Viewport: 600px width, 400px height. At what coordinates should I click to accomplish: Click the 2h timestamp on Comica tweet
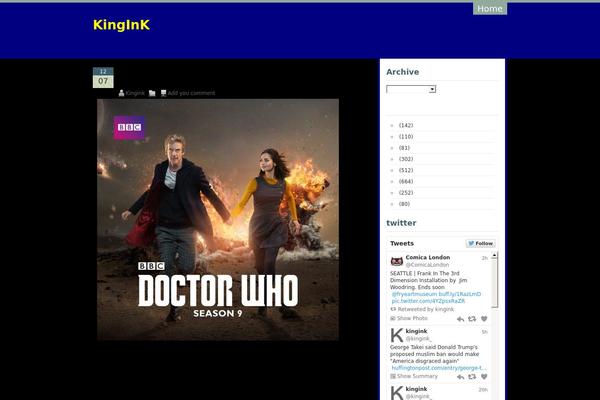tap(484, 258)
